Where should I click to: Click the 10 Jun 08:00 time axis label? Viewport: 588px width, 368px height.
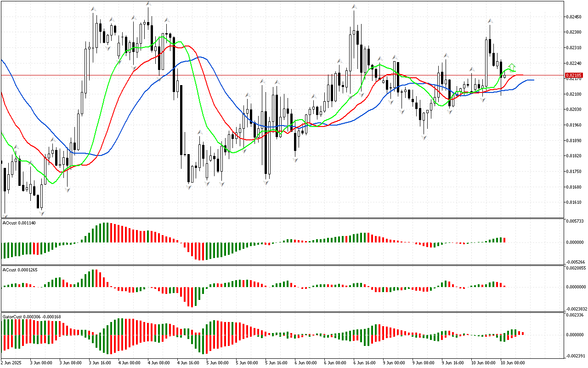[x=512, y=362]
